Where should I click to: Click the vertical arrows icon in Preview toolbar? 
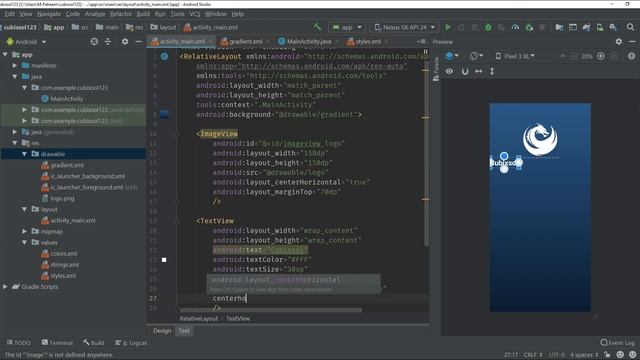pos(492,71)
